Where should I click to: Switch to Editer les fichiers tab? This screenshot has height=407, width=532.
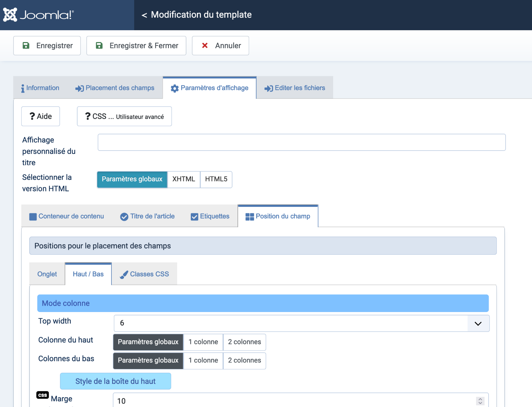295,88
